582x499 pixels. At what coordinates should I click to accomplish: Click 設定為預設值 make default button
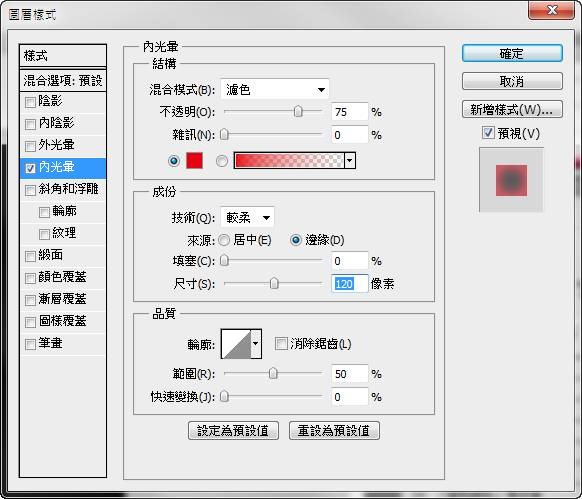click(x=233, y=431)
